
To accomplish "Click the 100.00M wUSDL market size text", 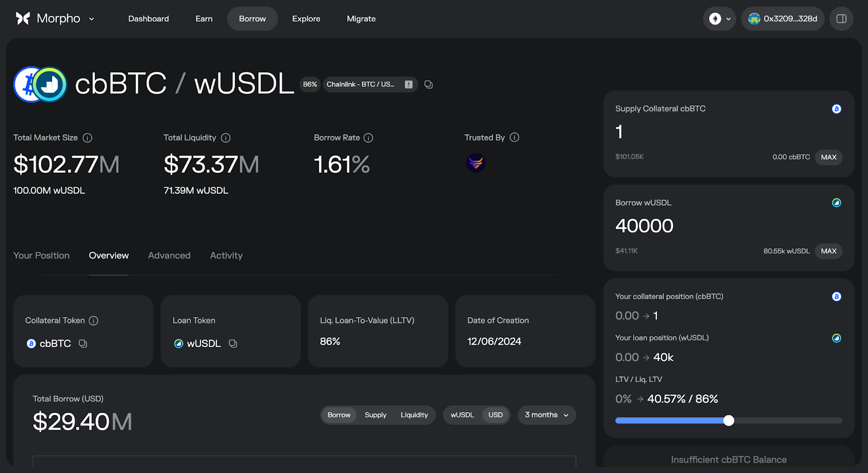I will 49,191.
